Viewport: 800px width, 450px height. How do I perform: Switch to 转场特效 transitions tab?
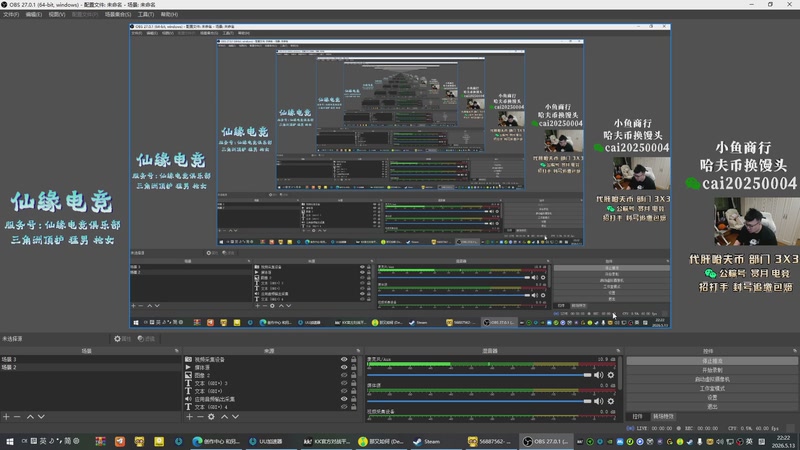click(x=663, y=416)
